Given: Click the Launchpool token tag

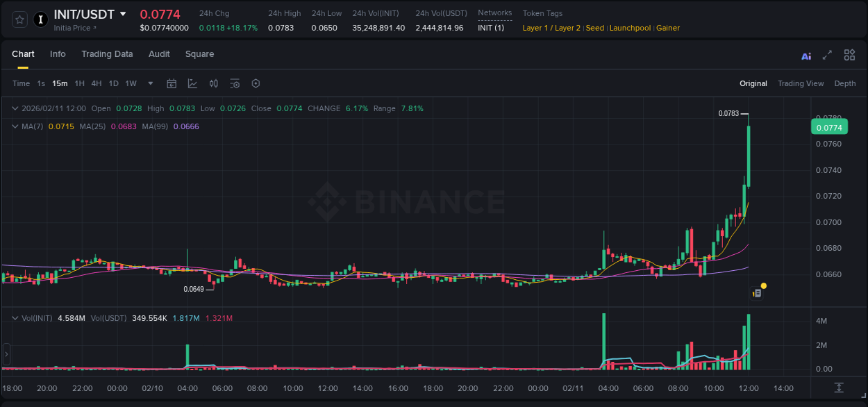Looking at the screenshot, I should tap(630, 28).
